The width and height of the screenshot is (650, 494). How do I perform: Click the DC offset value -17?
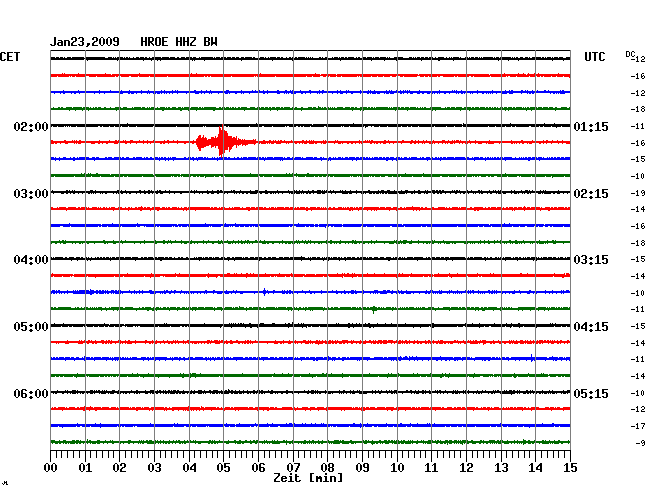pos(638,426)
